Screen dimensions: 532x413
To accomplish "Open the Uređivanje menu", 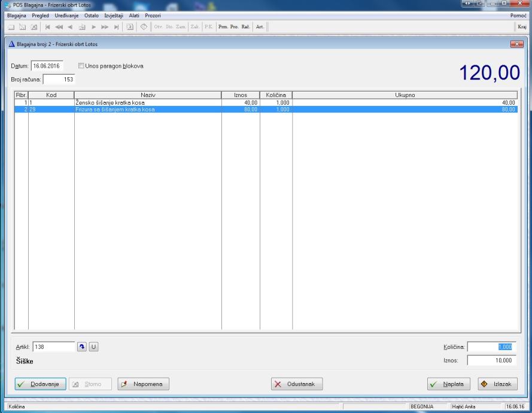I will (x=66, y=16).
